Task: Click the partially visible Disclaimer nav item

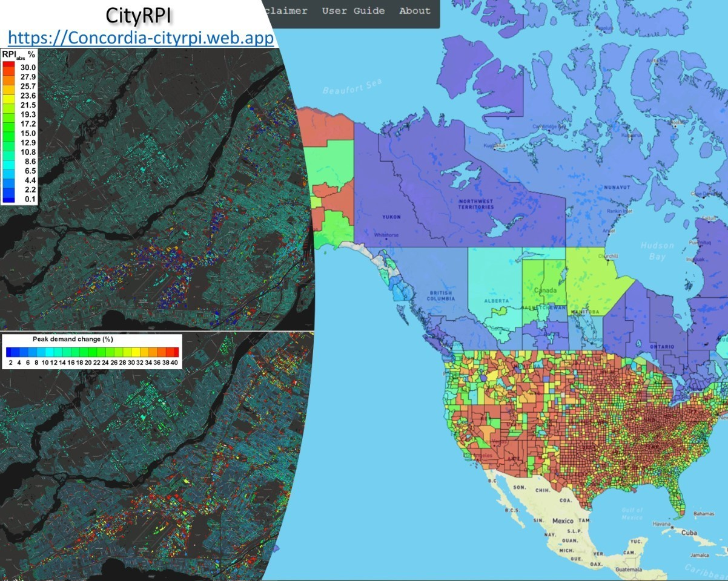Action: tap(286, 11)
